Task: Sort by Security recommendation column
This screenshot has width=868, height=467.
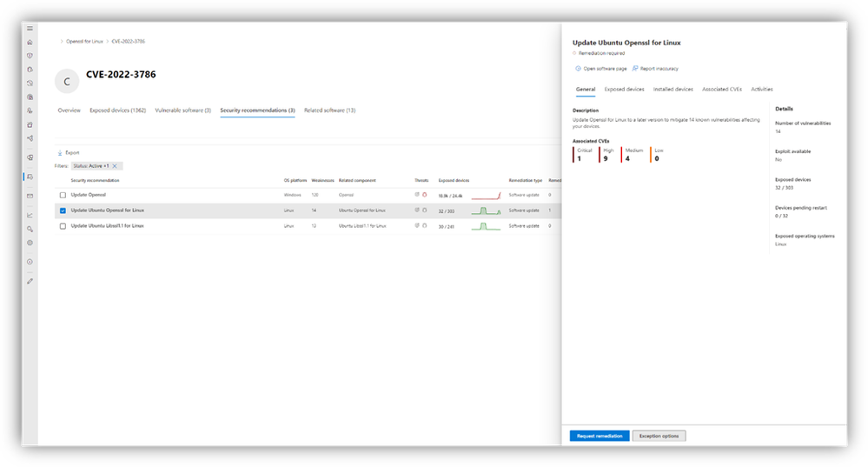Action: coord(96,181)
